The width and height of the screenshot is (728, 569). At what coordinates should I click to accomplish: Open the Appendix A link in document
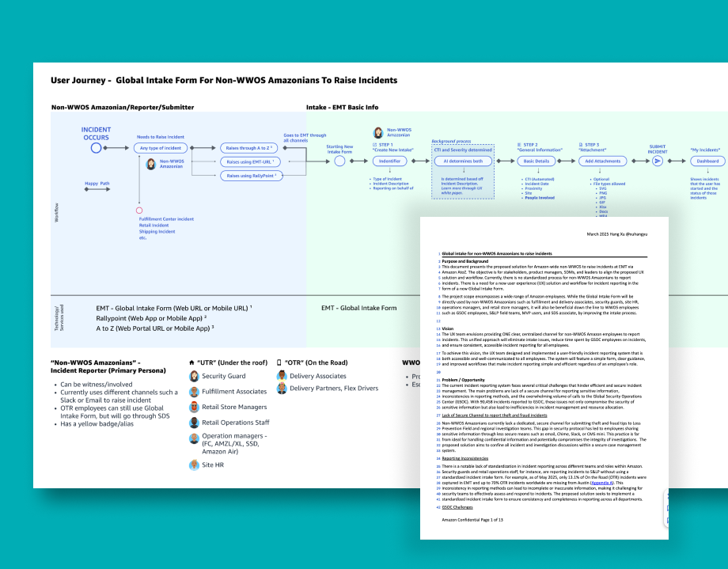[601, 483]
